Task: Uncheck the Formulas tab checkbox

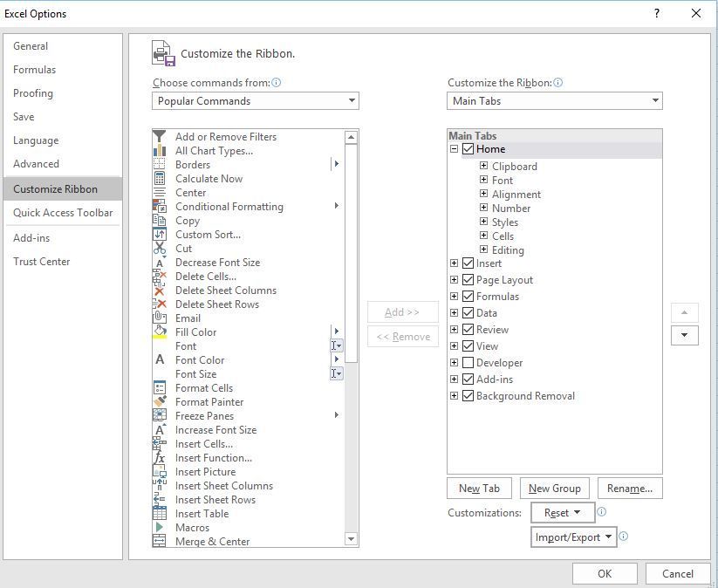Action: coord(468,297)
